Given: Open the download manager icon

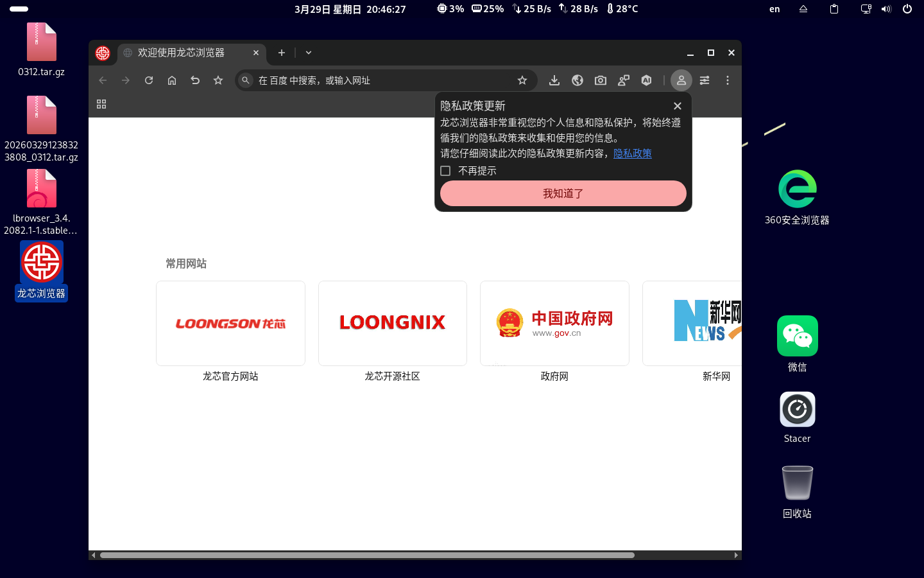Looking at the screenshot, I should coord(554,80).
